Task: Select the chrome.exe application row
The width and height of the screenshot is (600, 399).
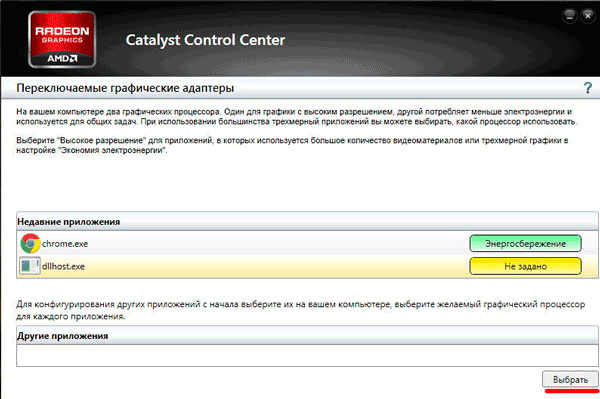Action: [307, 244]
